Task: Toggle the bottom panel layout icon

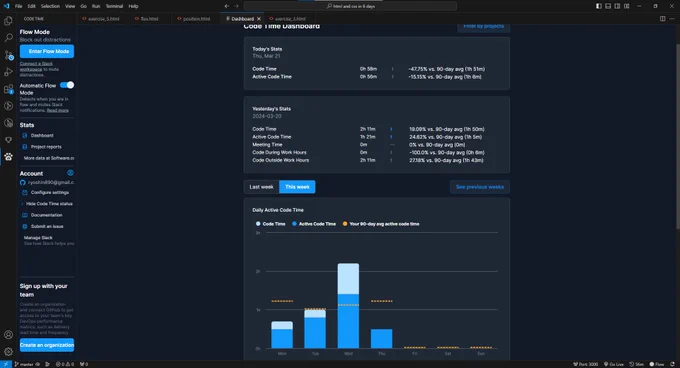Action: coord(608,6)
